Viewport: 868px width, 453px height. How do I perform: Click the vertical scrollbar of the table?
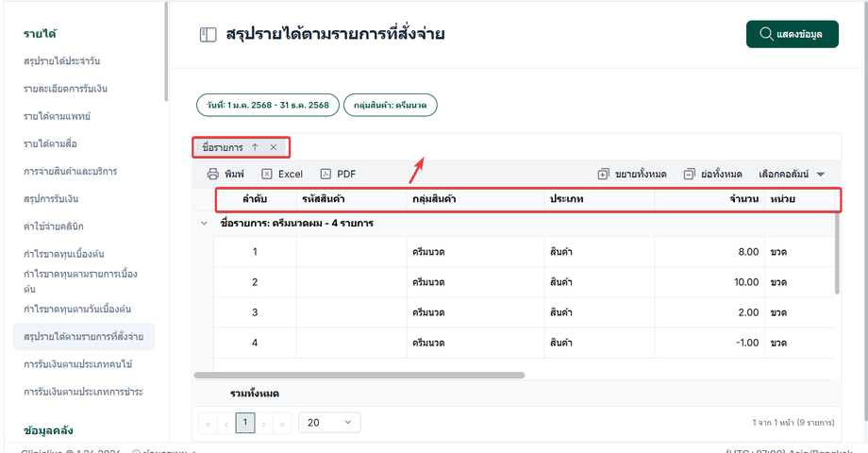(x=837, y=253)
